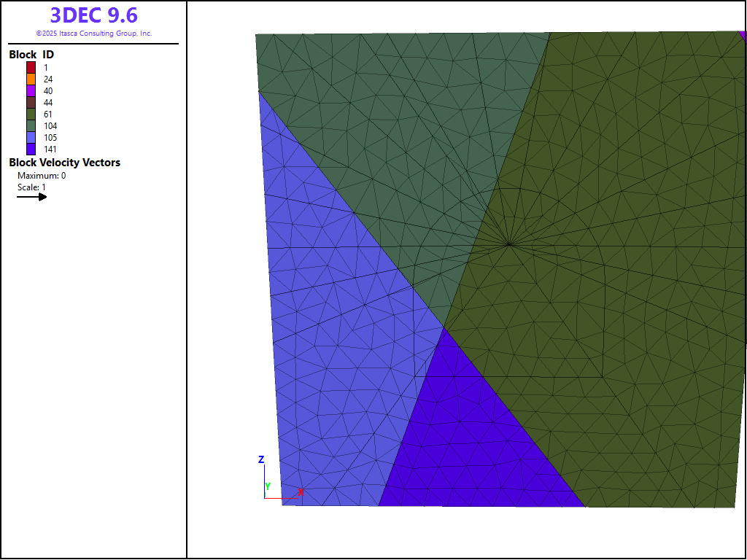
Task: Click the orange swatch for Block ID 24
Action: [31, 79]
